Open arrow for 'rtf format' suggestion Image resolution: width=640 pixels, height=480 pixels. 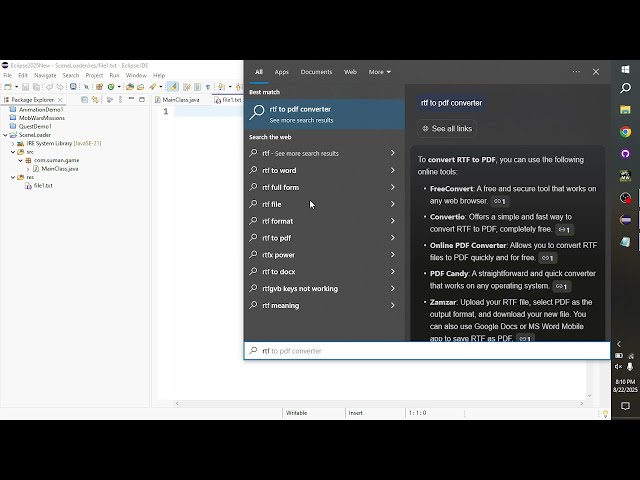392,221
